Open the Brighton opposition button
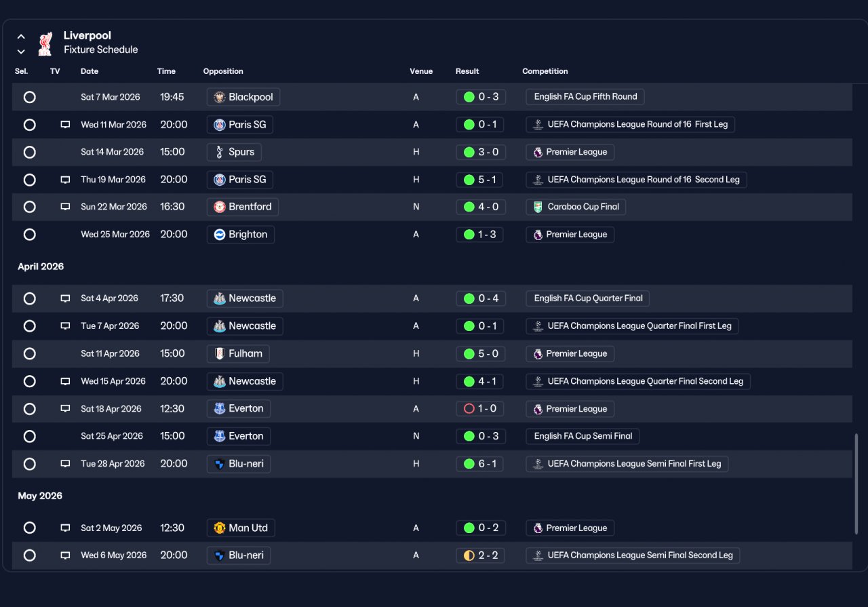Viewport: 868px width, 607px height. pyautogui.click(x=241, y=235)
